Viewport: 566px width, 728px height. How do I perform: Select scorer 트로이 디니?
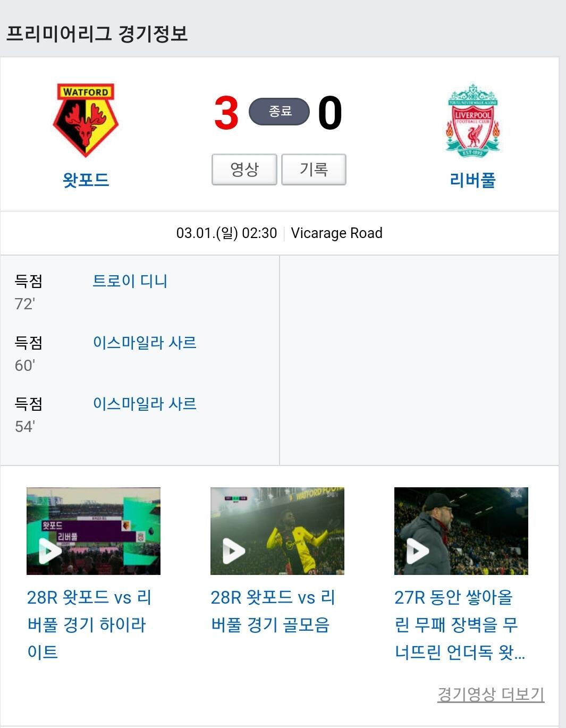tap(130, 281)
